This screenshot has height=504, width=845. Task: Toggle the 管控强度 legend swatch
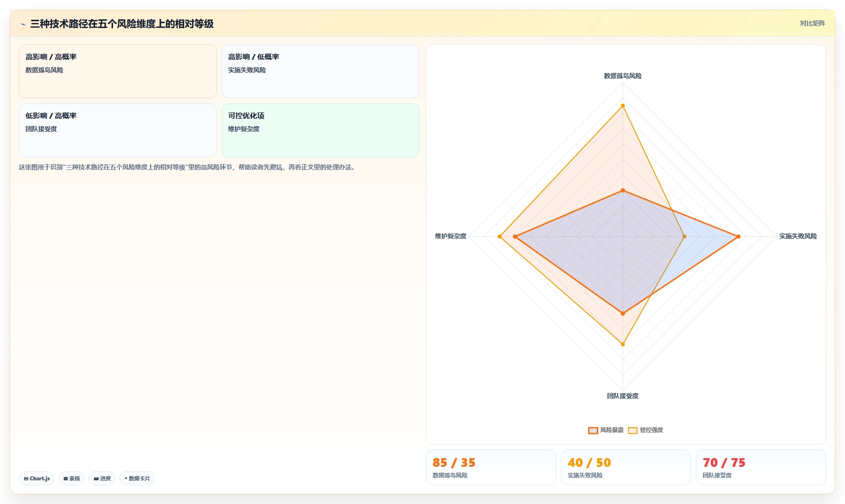(633, 430)
